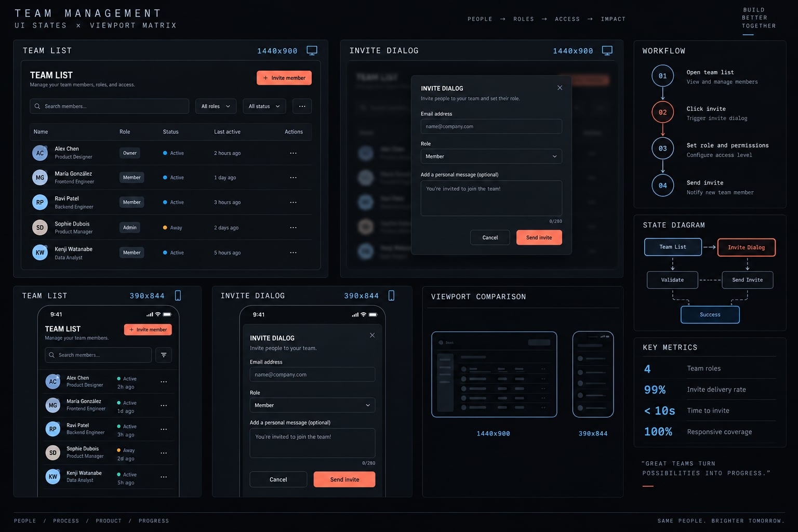Screen dimensions: 798x532
Task: Click Send invite in the desktop Invite Dialog
Action: (x=539, y=237)
